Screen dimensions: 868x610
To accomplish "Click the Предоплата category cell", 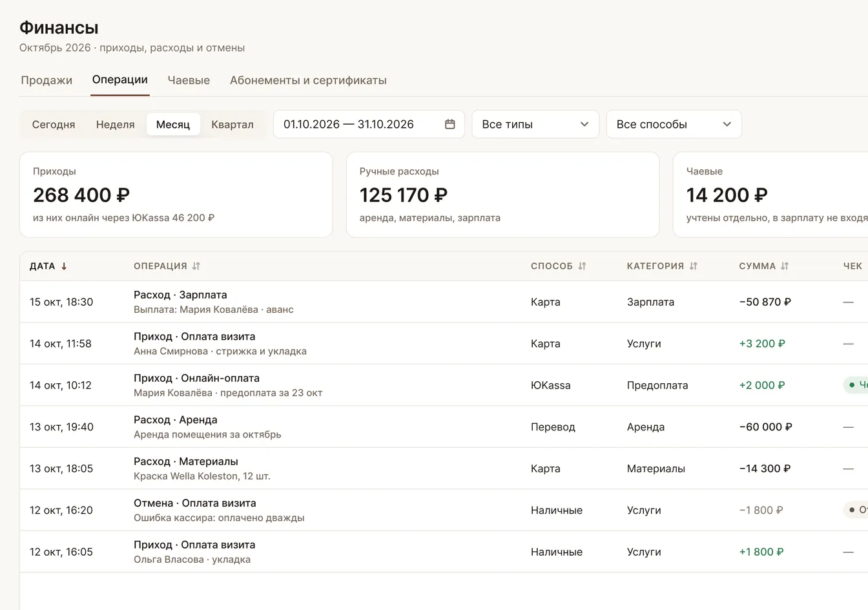I will click(657, 385).
